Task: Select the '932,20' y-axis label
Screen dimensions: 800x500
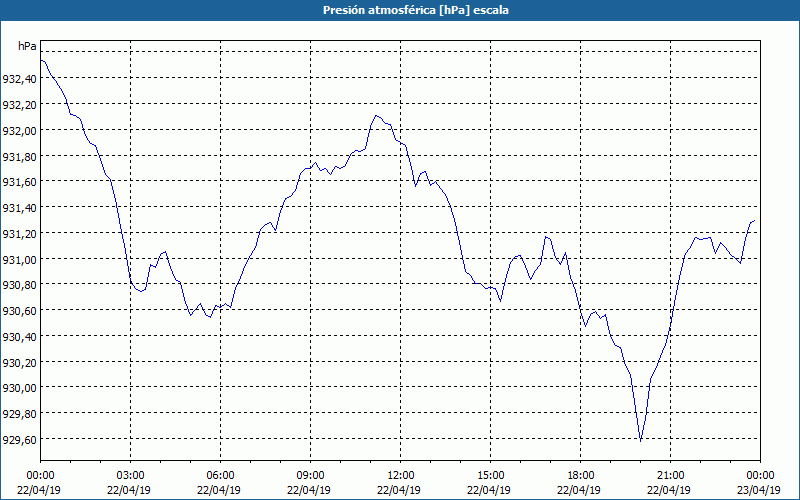Action: click(19, 104)
